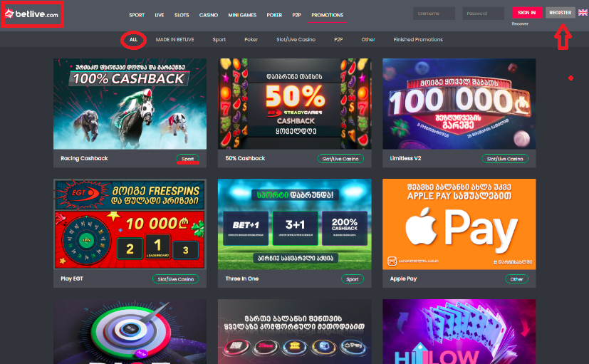Select the ALL promotions filter
This screenshot has width=589, height=364.
point(133,39)
